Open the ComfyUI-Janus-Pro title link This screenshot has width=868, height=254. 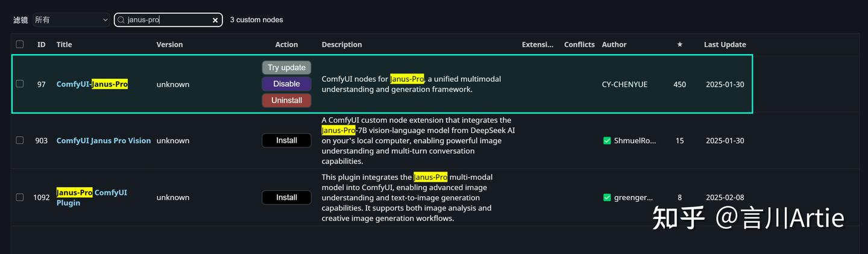pyautogui.click(x=92, y=84)
